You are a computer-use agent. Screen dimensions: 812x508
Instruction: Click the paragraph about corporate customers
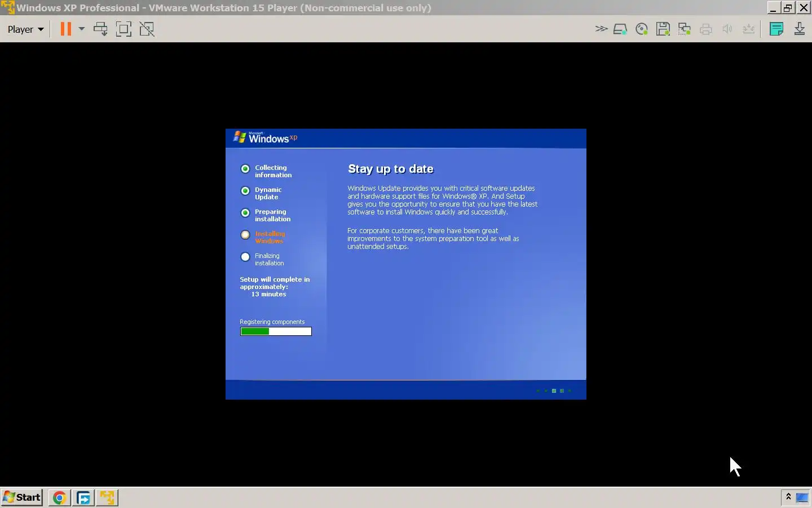[433, 238]
